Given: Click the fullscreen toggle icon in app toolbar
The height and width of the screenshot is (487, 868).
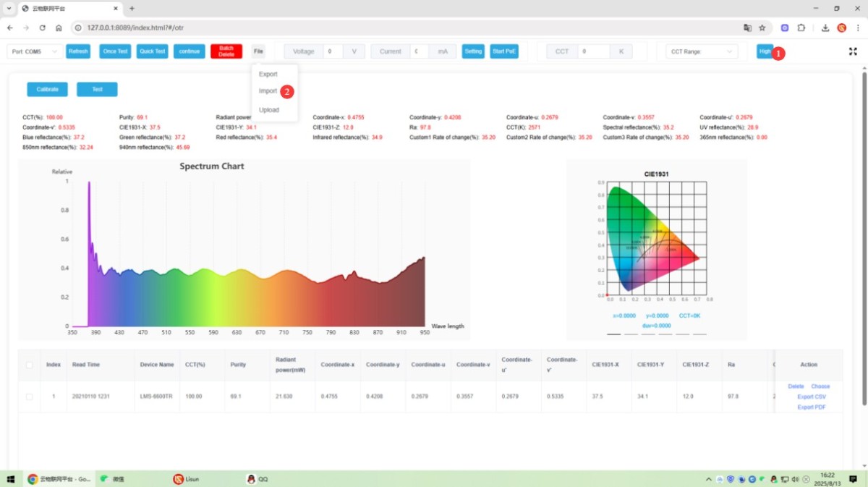Looking at the screenshot, I should [x=853, y=51].
